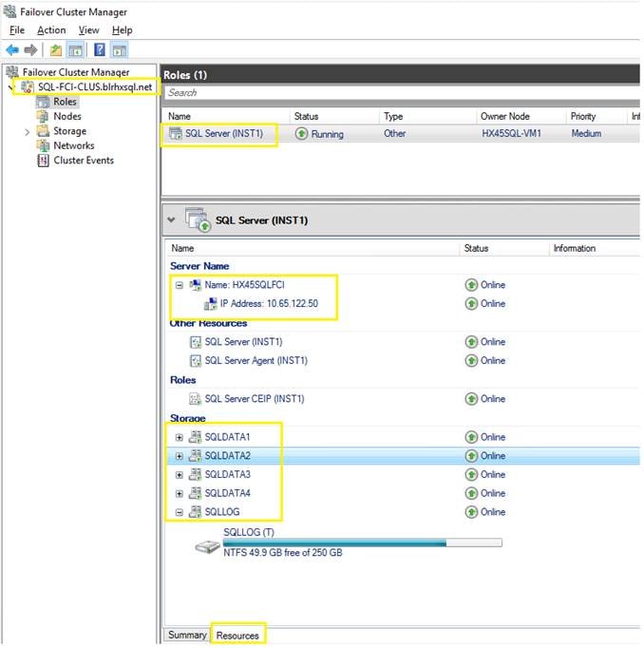Image resolution: width=644 pixels, height=648 pixels.
Task: Switch to the Summary tab
Action: pos(187,635)
